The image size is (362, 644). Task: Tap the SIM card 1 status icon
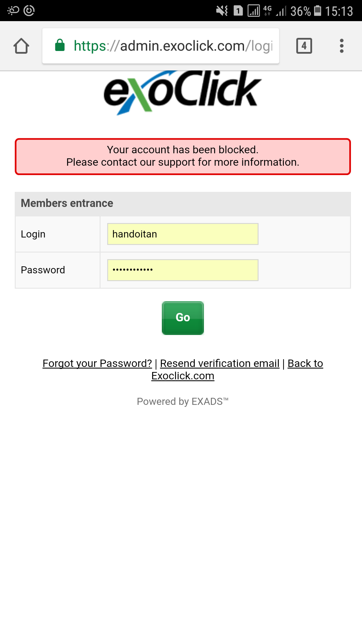(x=238, y=11)
